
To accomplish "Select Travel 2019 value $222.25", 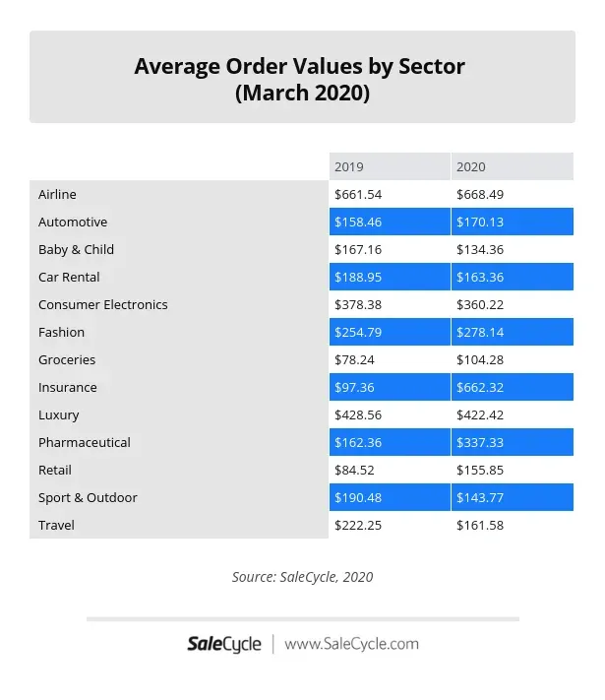I will [358, 525].
